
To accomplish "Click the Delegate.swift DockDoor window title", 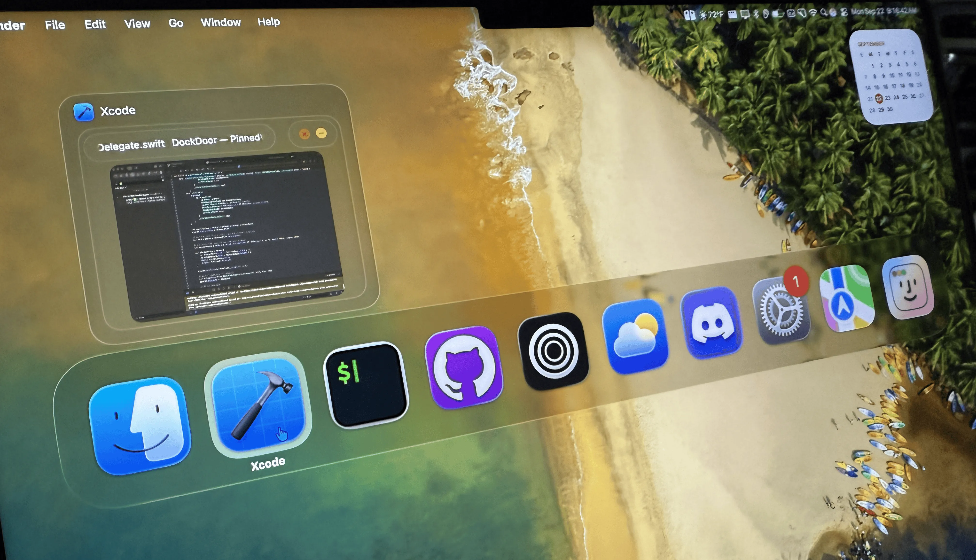I will pyautogui.click(x=180, y=142).
